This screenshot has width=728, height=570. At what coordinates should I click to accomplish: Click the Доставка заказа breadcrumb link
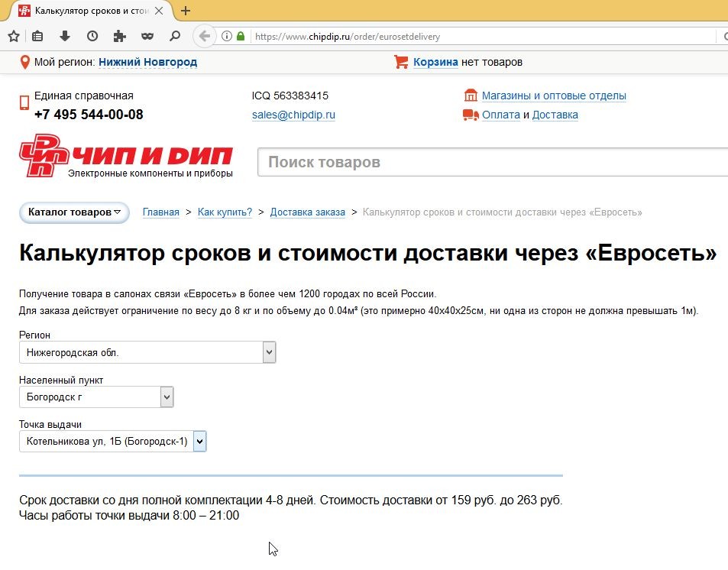point(307,212)
